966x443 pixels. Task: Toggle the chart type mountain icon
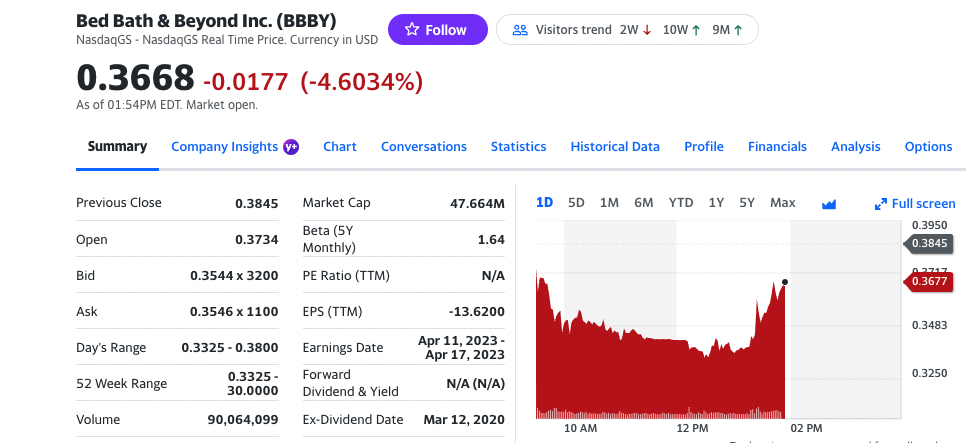click(829, 203)
